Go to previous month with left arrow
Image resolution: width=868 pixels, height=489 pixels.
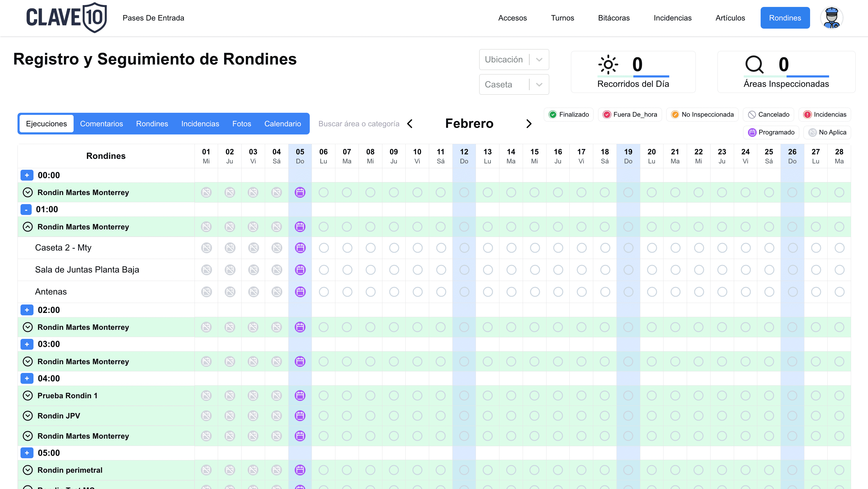click(x=410, y=124)
